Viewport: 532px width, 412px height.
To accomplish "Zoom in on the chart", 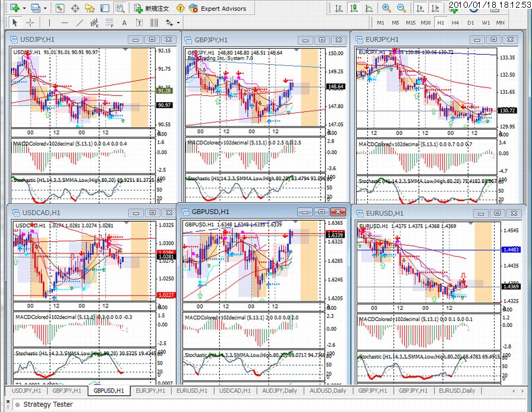I will coord(386,8).
